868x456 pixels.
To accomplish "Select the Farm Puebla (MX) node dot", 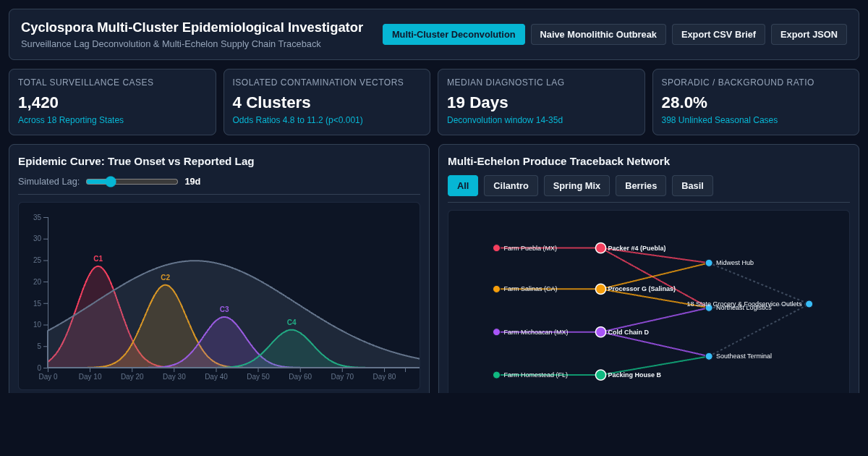I will click(x=496, y=248).
